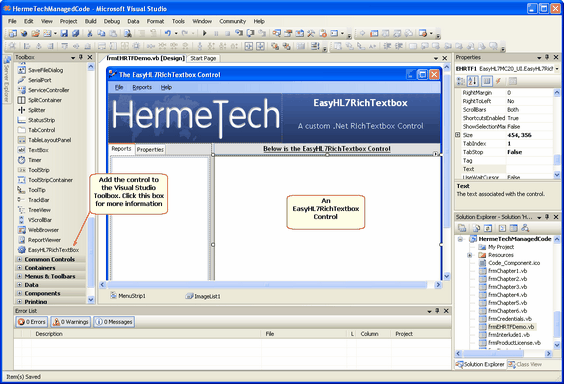Click the designer horizontal scrollbar
Screen dimensions: 564x384
[267, 285]
